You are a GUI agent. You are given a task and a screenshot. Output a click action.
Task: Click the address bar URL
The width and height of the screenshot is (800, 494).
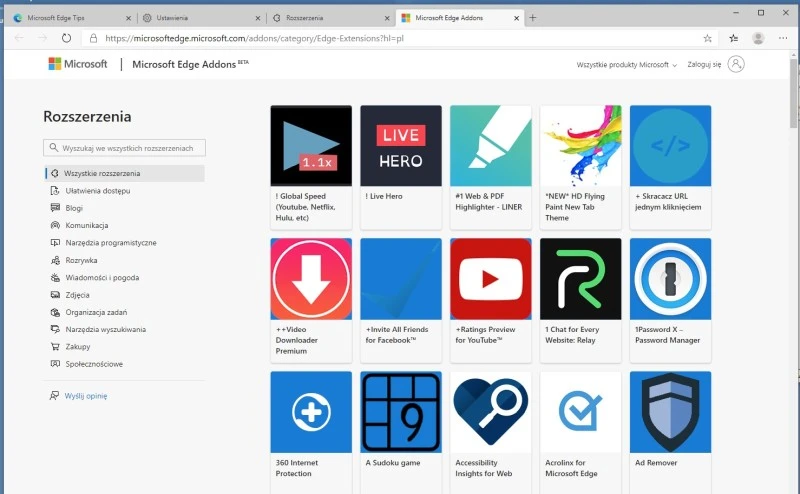click(254, 38)
